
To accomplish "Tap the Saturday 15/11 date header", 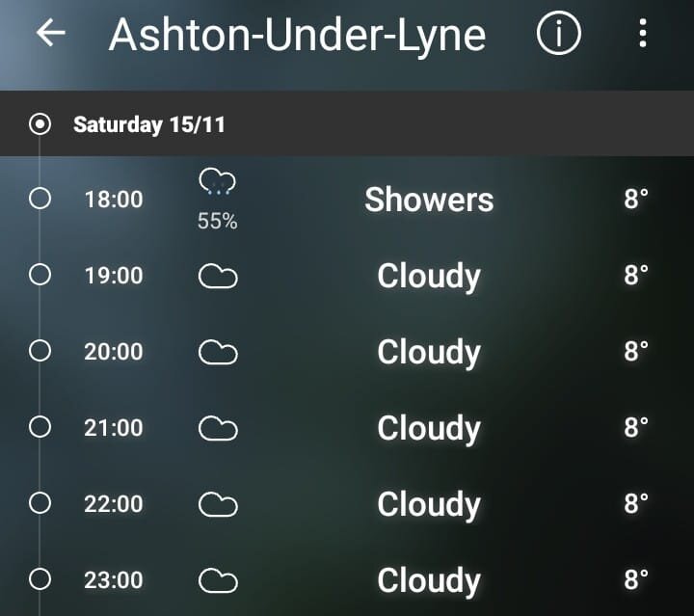I will (149, 124).
